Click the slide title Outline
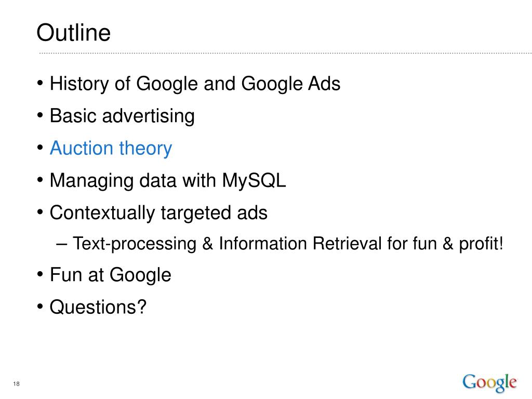The height and width of the screenshot is (399, 532). [74, 33]
